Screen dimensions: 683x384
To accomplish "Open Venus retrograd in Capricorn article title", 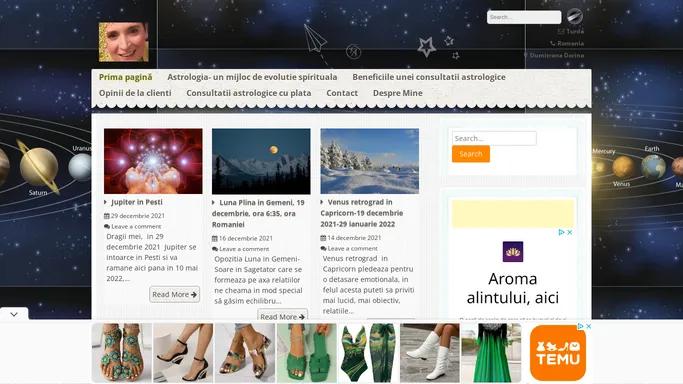I will coord(362,213).
